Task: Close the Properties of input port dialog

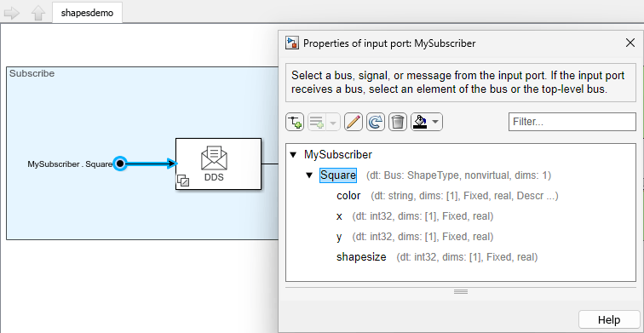Action: (x=630, y=43)
